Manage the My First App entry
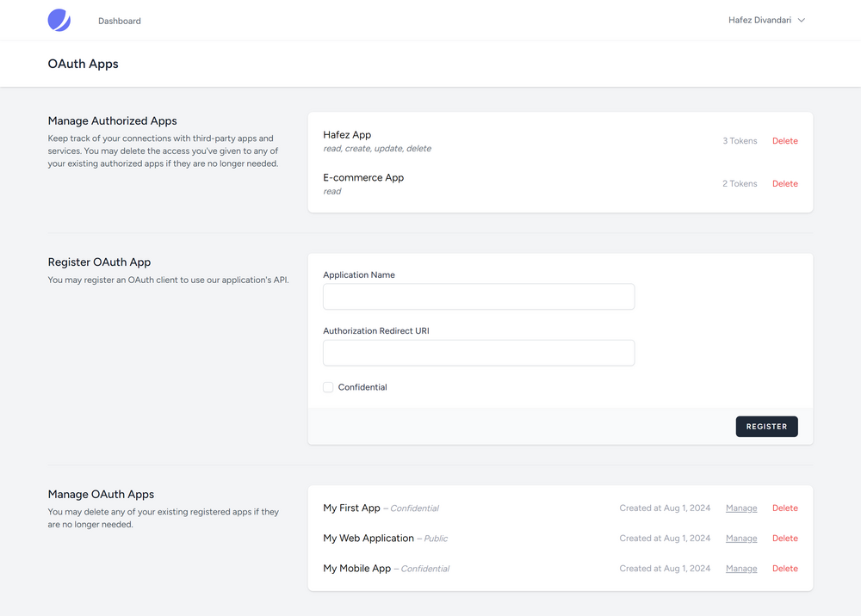 pyautogui.click(x=741, y=508)
